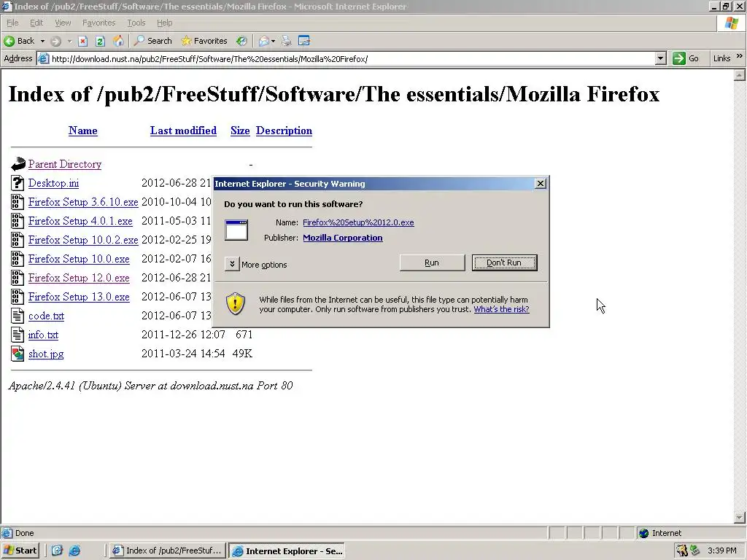Expand the Mail button dropdown arrow

point(273,41)
